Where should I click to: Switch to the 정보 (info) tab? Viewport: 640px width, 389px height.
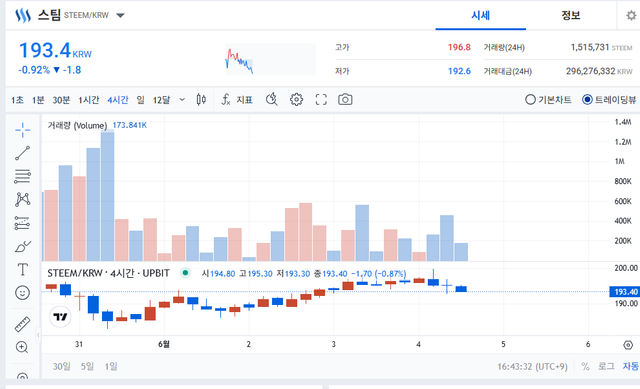click(571, 16)
